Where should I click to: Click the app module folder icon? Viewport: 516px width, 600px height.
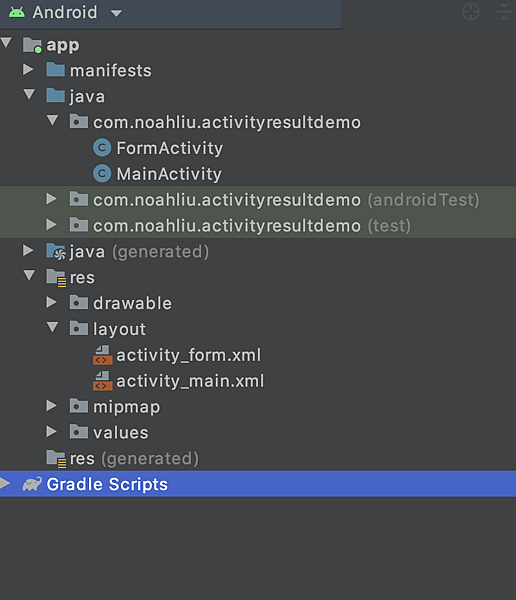(x=32, y=45)
